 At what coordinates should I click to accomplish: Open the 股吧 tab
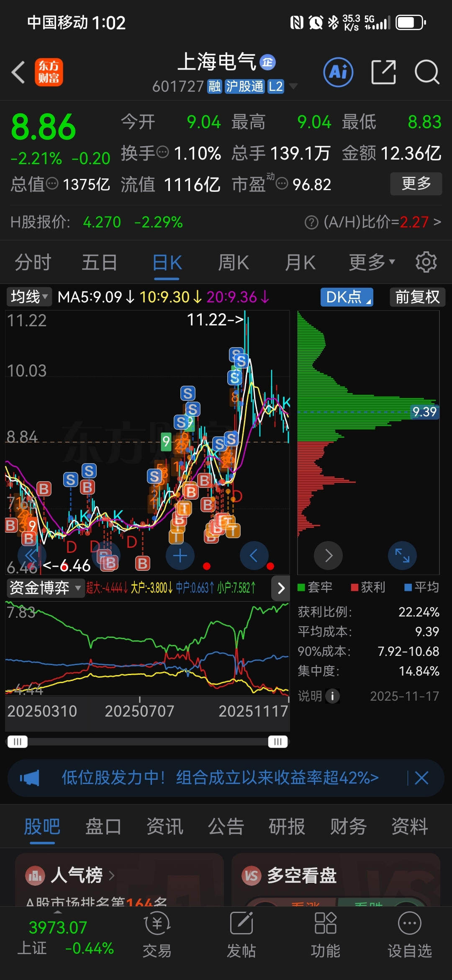click(x=42, y=827)
